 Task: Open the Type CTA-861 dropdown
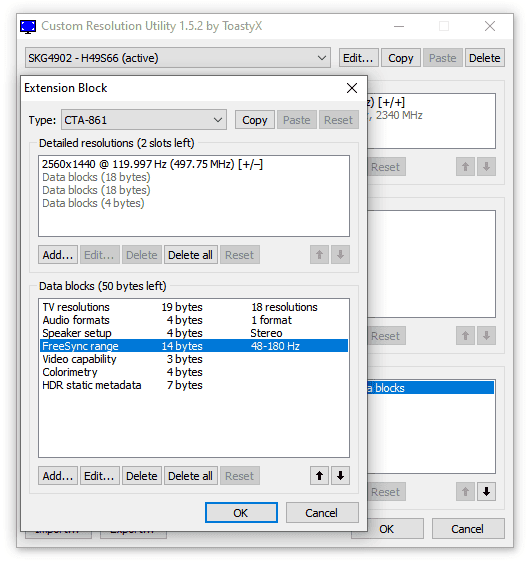[144, 120]
